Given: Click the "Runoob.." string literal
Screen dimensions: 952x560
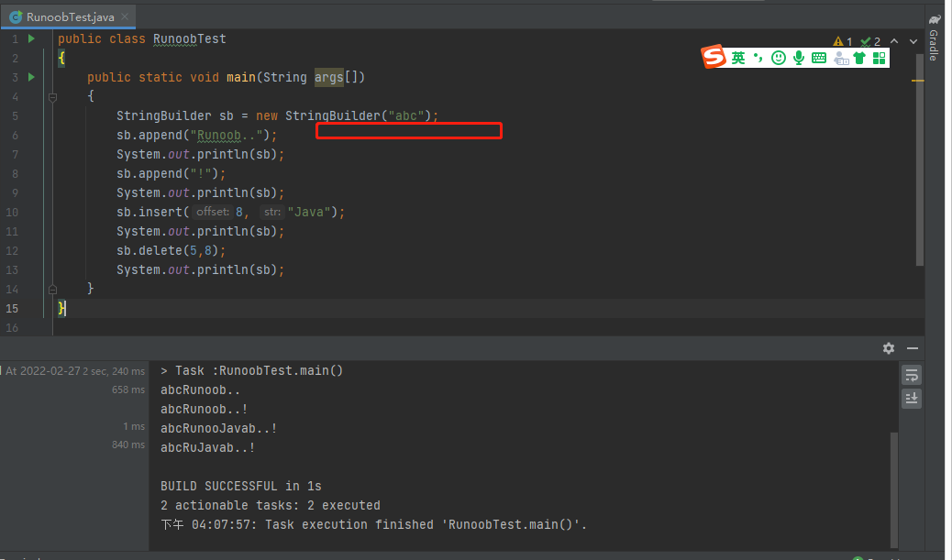Looking at the screenshot, I should [x=227, y=136].
